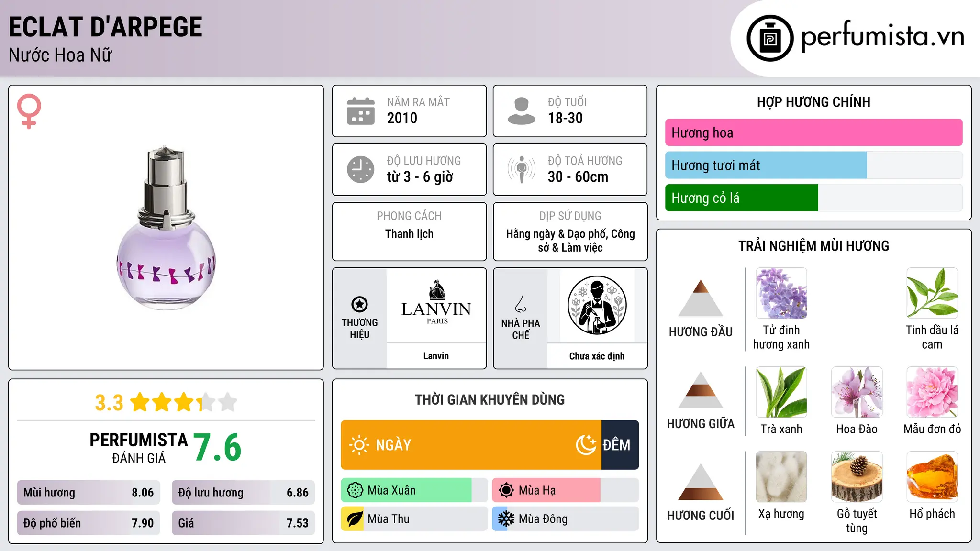Click the age range 18-30
Screen dimensions: 980x551
coord(565,118)
